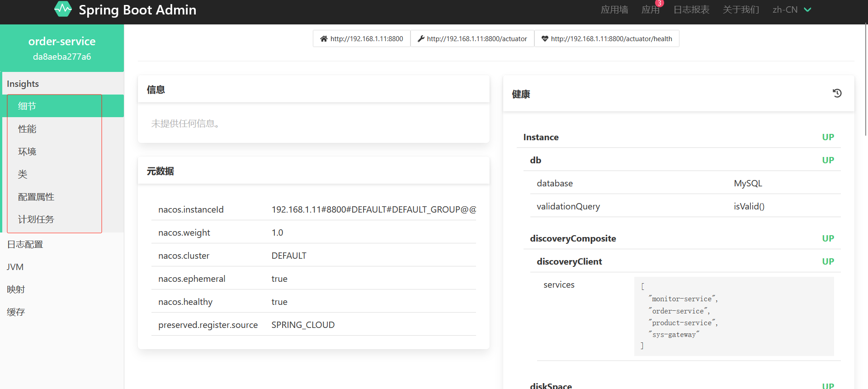Click the Spring Boot Admin title

[137, 9]
